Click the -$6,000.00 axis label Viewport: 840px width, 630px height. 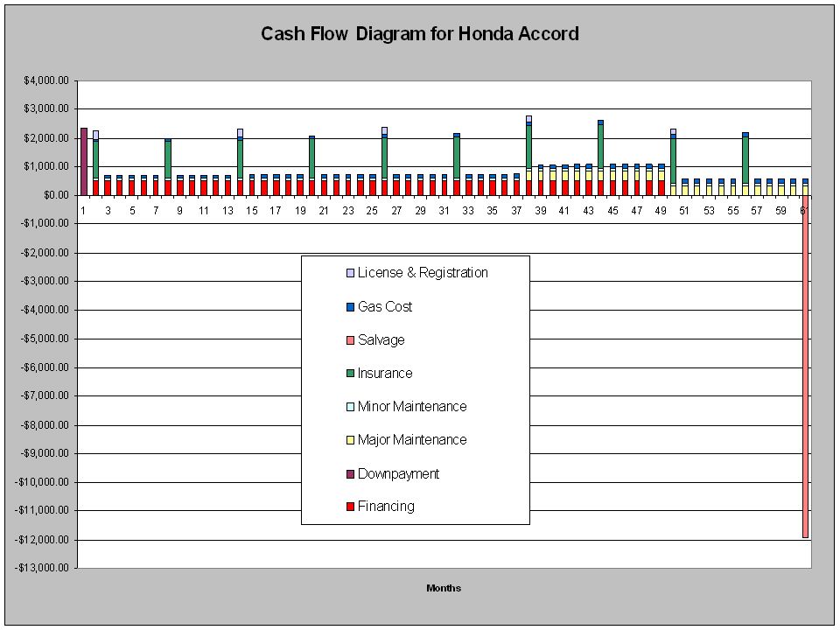pyautogui.click(x=45, y=367)
